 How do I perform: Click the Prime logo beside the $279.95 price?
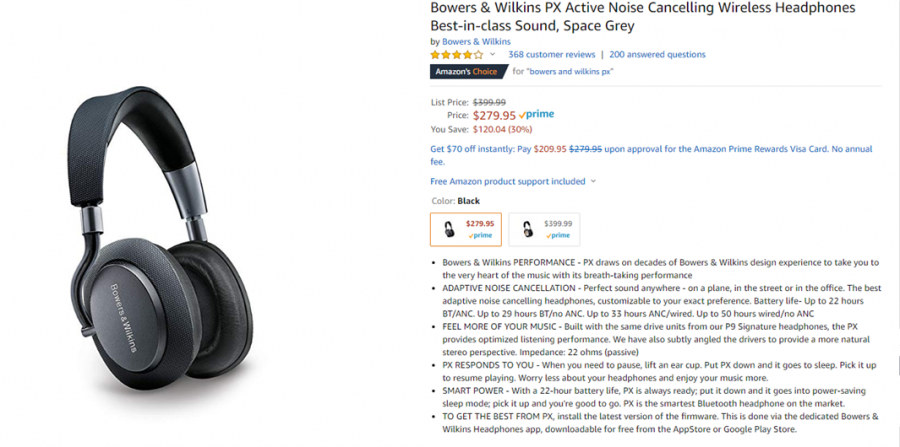coord(537,115)
